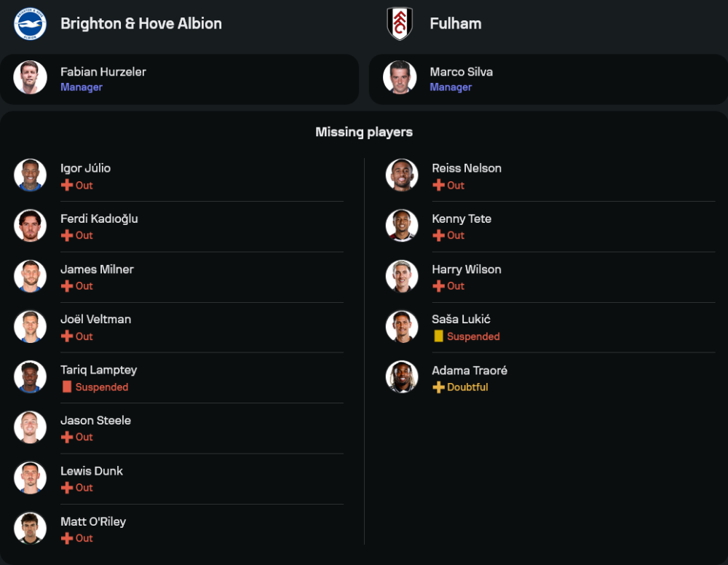Image resolution: width=728 pixels, height=565 pixels.
Task: Click Reiss Nelson's red injury cross icon
Action: (x=438, y=186)
